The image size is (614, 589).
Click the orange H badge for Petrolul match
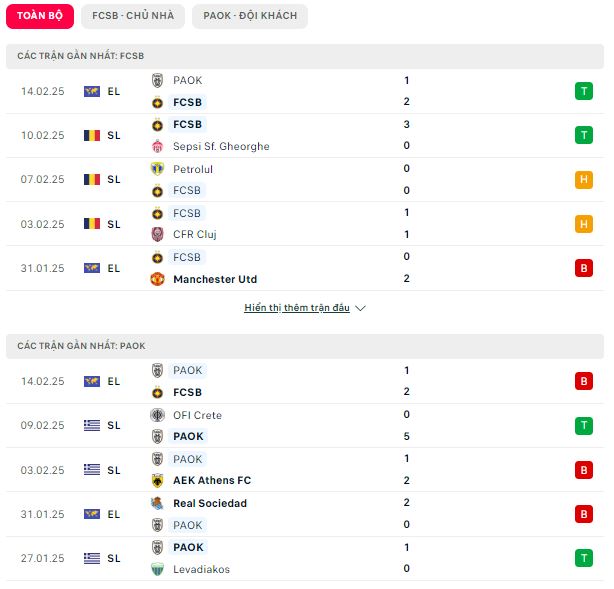point(584,180)
